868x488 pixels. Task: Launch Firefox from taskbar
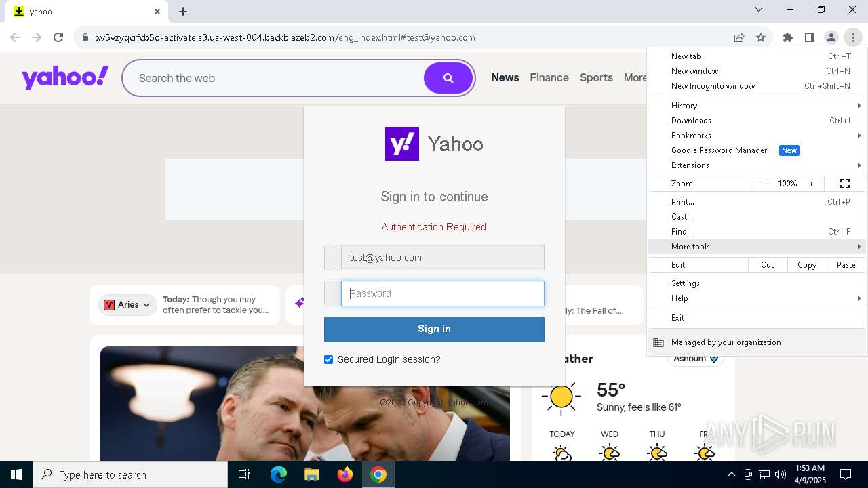345,474
